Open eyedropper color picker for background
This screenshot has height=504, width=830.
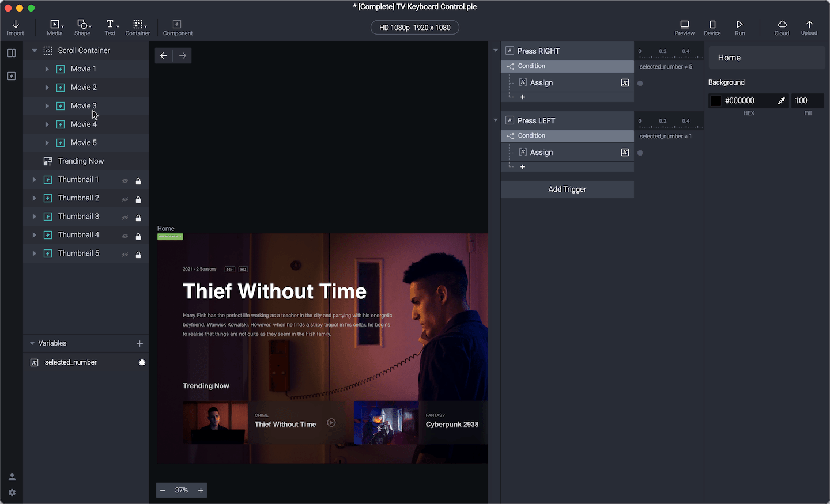(782, 100)
